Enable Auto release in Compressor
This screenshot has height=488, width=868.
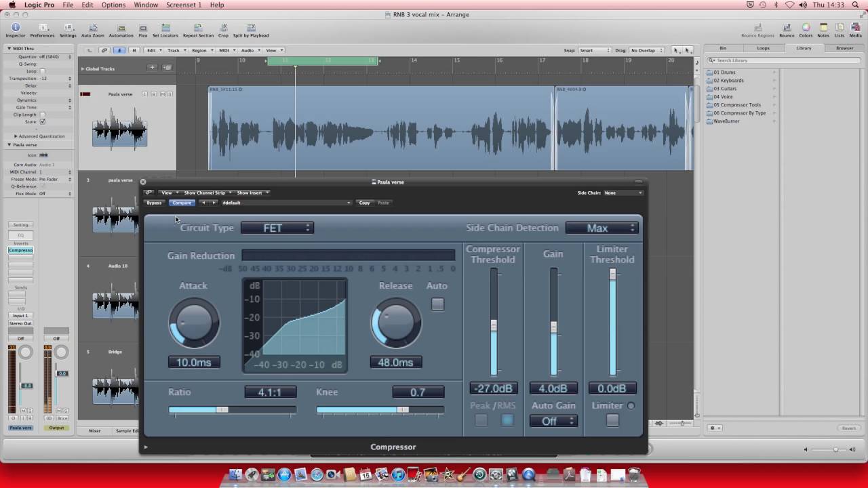click(x=437, y=304)
